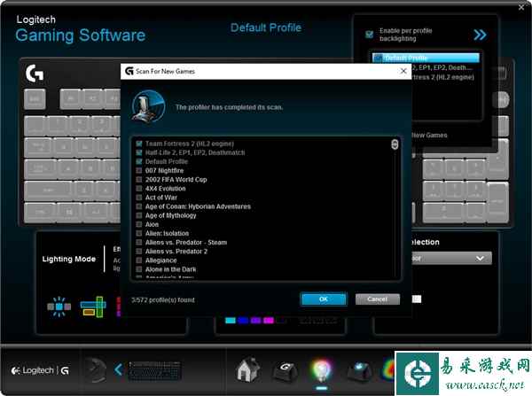The width and height of the screenshot is (532, 396).
Task: Check the 2002 FIFA World Cup profile
Action: tap(139, 179)
